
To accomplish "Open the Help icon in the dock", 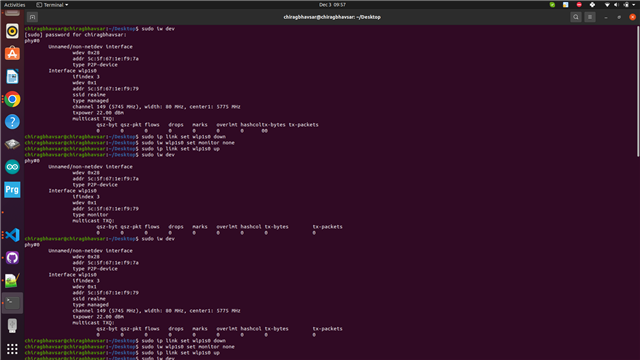I will pyautogui.click(x=12, y=122).
